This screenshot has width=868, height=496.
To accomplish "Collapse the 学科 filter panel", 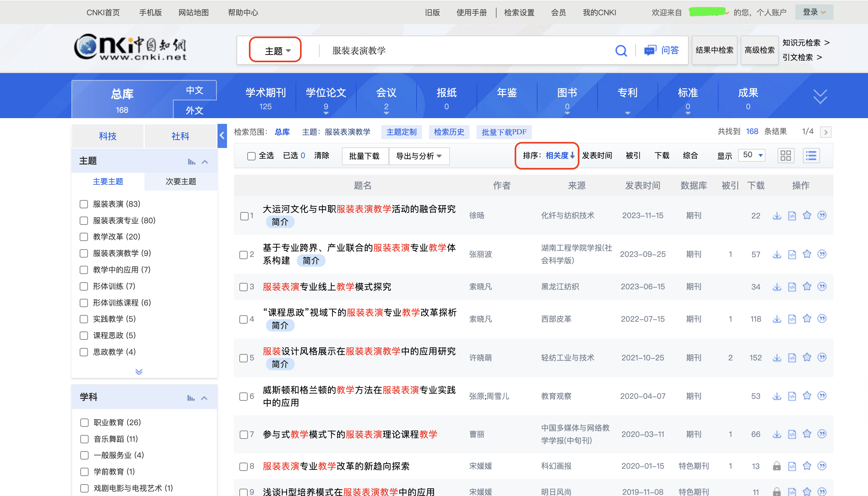I will (204, 398).
